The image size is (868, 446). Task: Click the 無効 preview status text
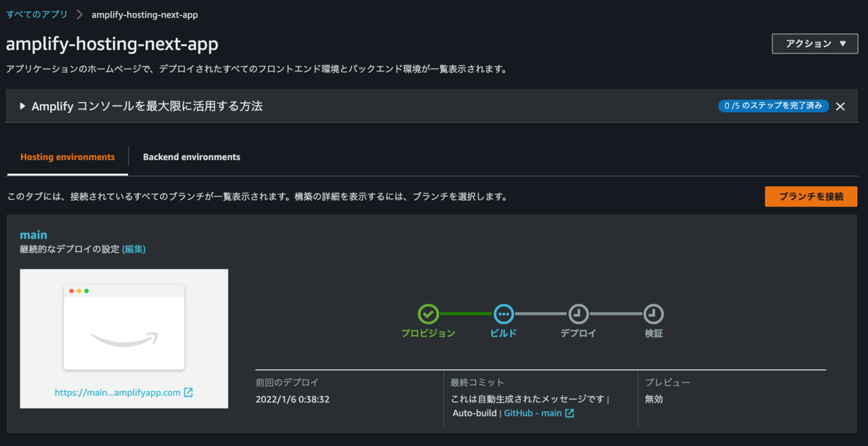click(654, 399)
